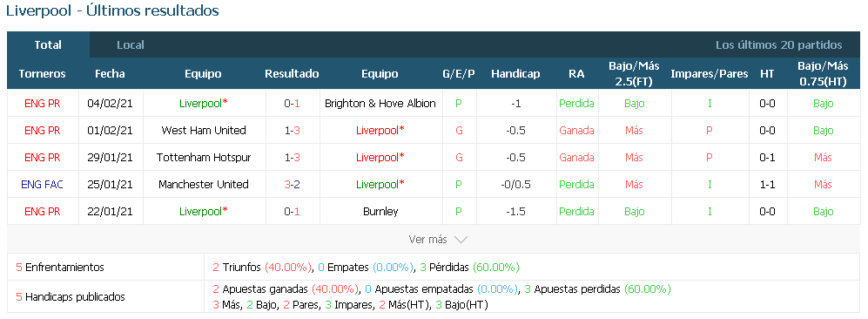
Task: Click Liverpool in the 22/01/21 row
Action: [204, 212]
